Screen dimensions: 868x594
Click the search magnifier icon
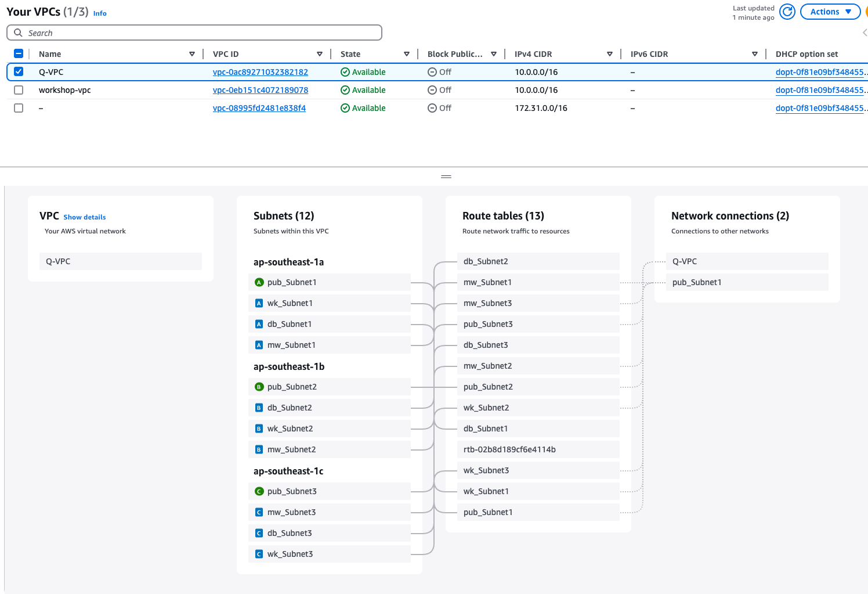(18, 33)
